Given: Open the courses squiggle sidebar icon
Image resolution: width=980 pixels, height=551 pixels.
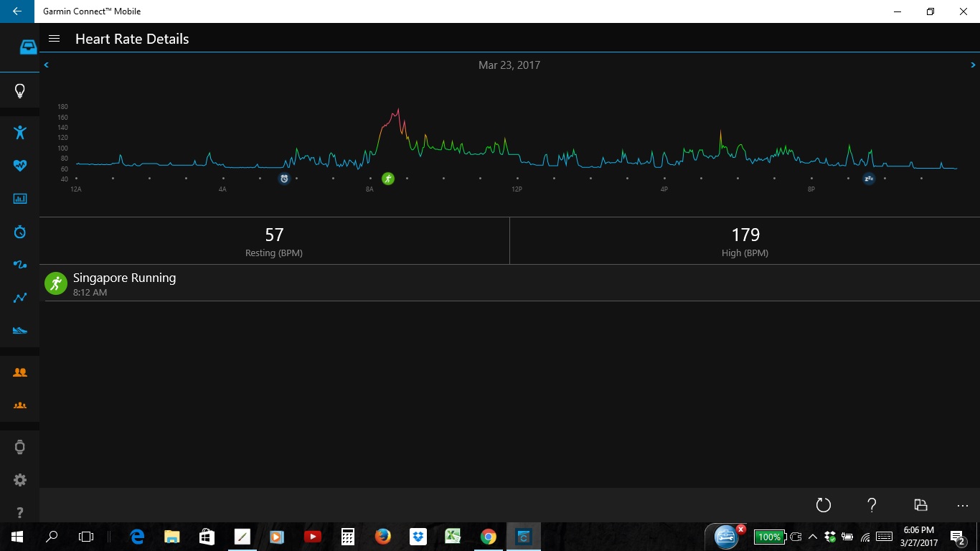Looking at the screenshot, I should click(20, 265).
